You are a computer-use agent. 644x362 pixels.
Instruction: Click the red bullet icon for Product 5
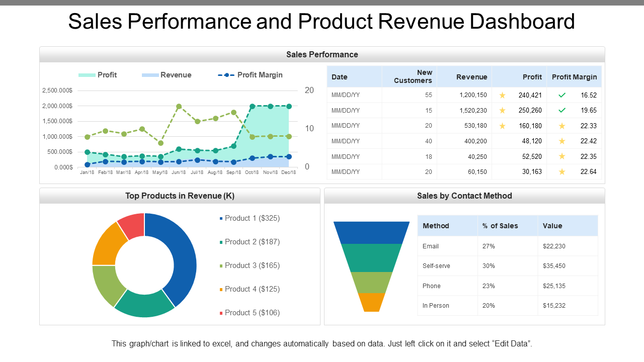220,313
